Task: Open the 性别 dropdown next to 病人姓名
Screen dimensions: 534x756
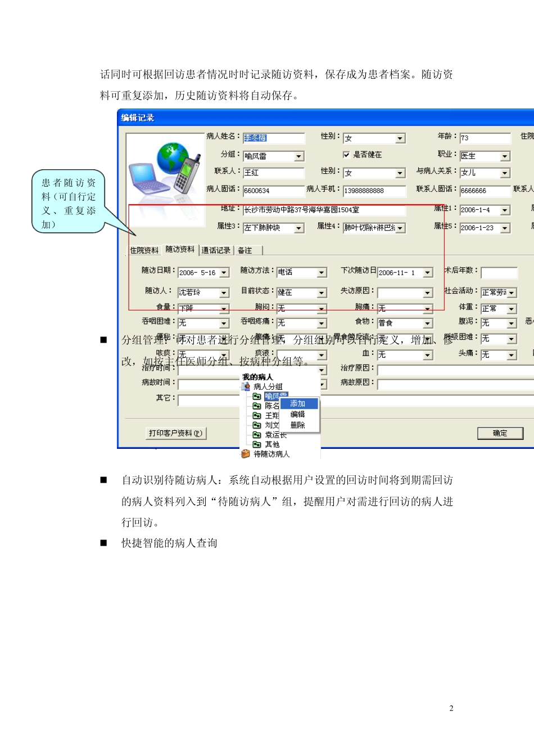Action: pyautogui.click(x=400, y=138)
